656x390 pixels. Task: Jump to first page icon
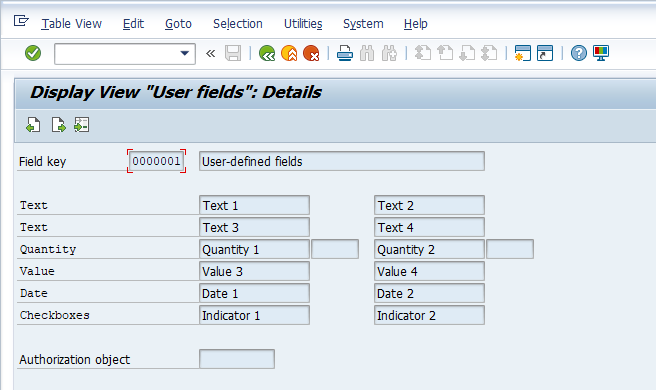coord(423,53)
